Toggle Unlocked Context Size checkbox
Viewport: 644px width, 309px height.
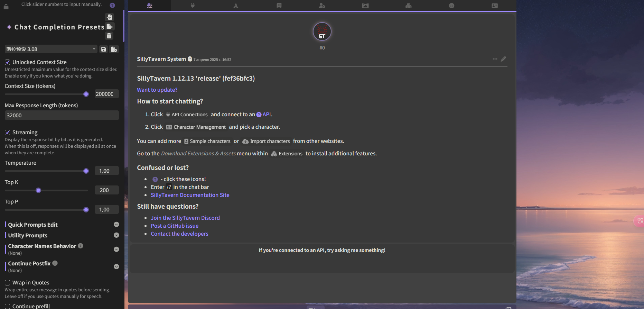click(x=7, y=62)
